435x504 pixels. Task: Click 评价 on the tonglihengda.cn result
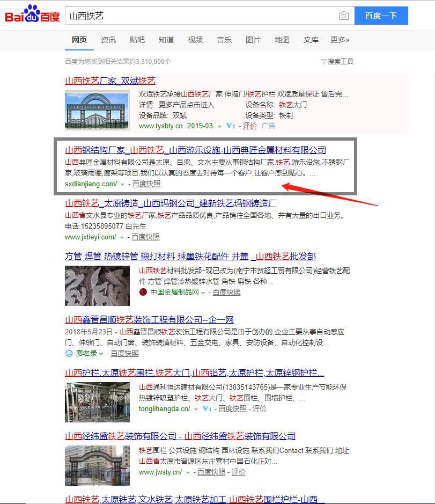click(260, 408)
